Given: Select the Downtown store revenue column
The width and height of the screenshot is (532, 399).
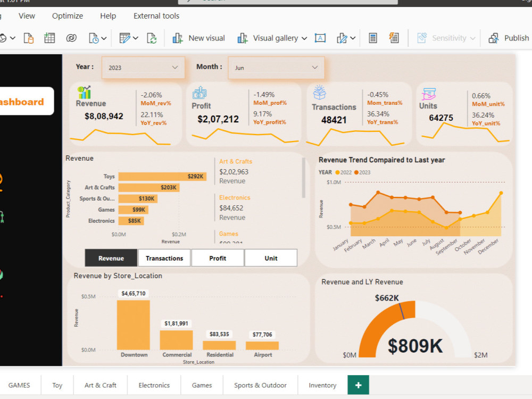Looking at the screenshot, I should tap(134, 325).
